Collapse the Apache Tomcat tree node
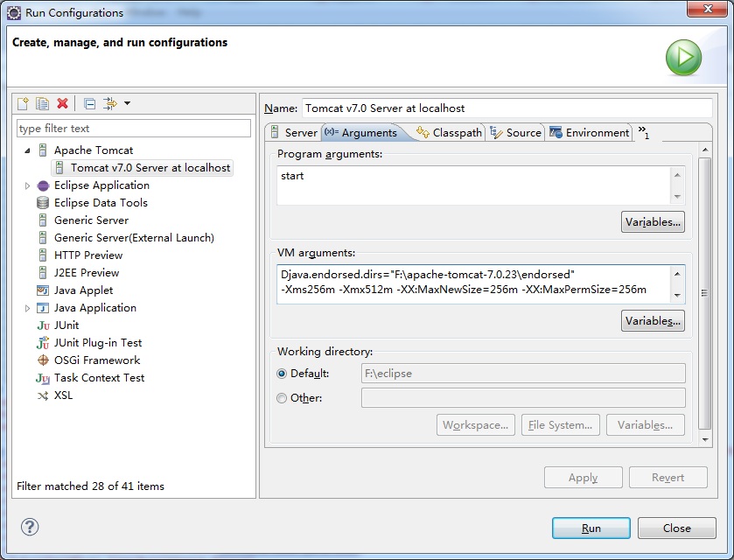Viewport: 734px width, 560px height. [28, 150]
